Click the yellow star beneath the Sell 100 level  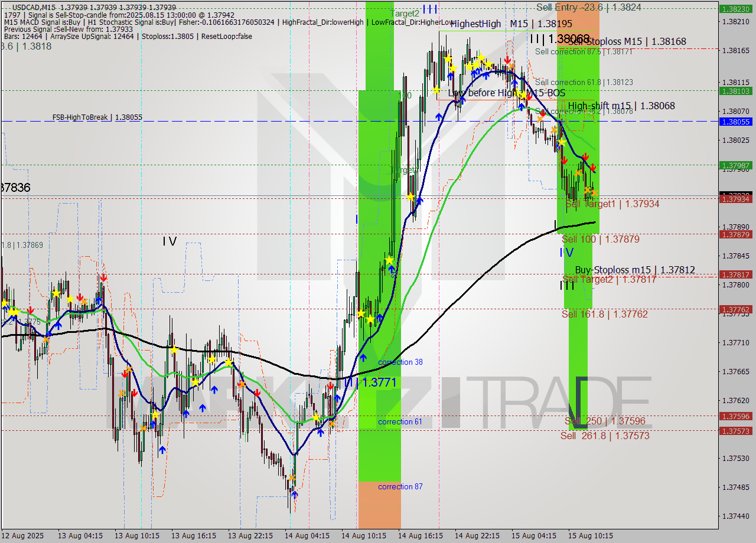(x=389, y=260)
